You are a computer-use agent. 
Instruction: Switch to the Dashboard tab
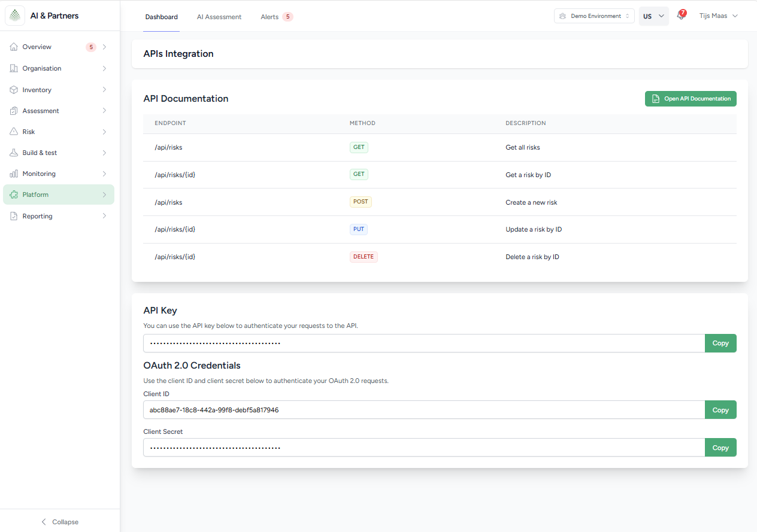pos(161,17)
